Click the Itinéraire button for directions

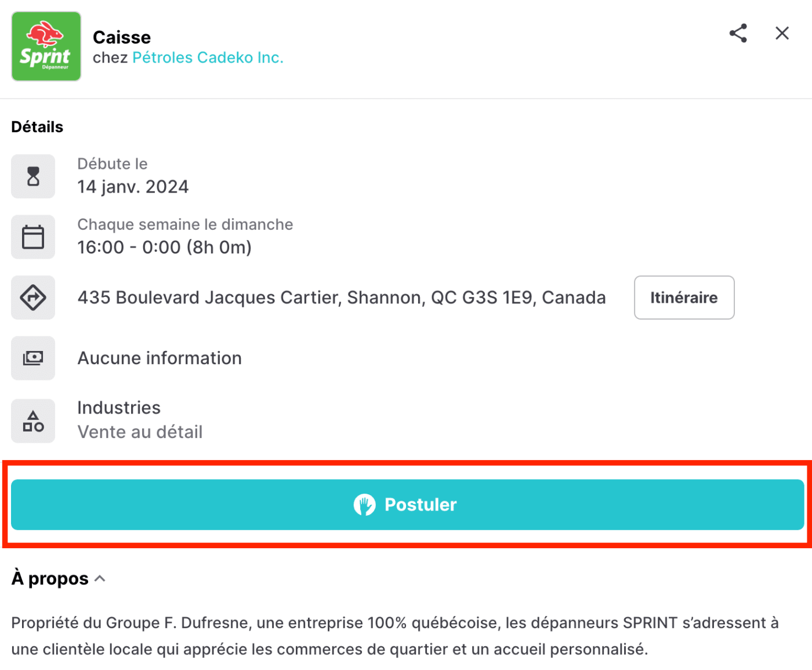pos(684,298)
